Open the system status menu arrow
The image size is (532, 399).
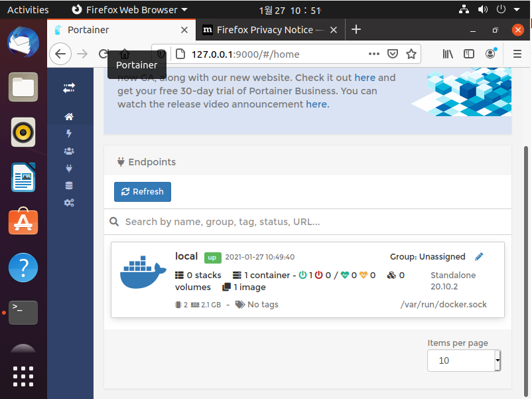coord(517,9)
